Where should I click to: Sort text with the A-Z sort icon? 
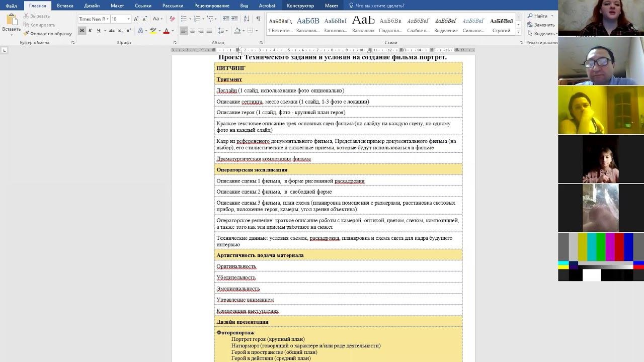pyautogui.click(x=247, y=19)
